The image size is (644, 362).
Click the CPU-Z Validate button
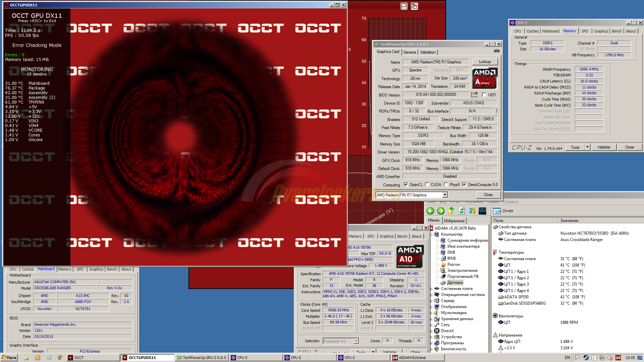(x=604, y=147)
